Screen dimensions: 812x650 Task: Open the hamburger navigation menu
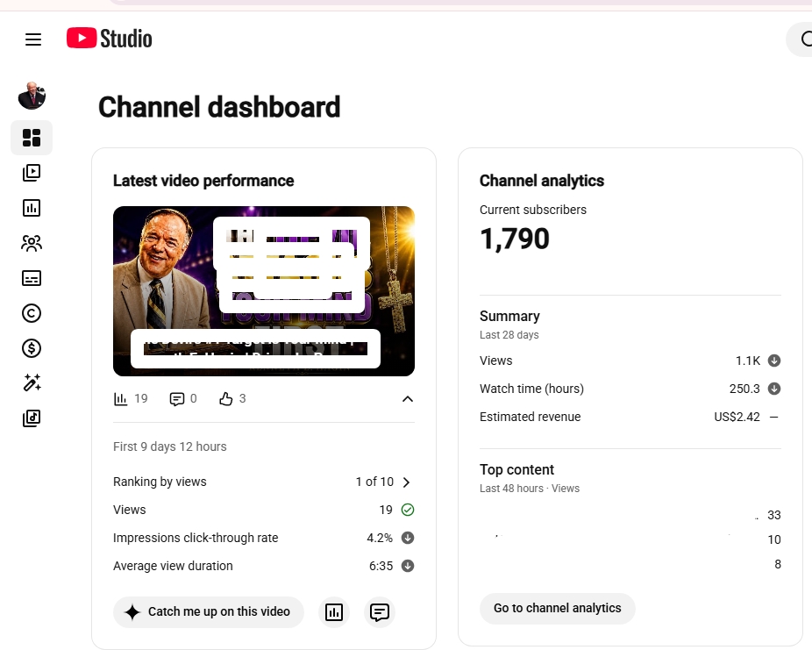pyautogui.click(x=33, y=39)
